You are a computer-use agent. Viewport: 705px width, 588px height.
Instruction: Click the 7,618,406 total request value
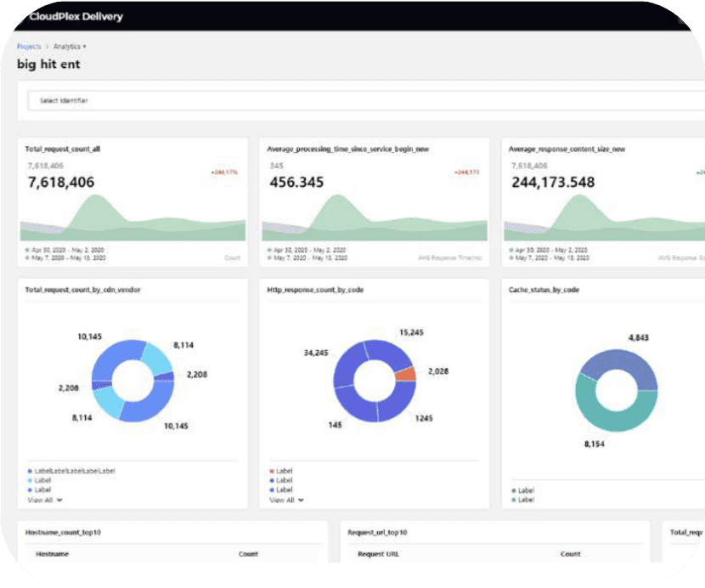[x=61, y=182]
